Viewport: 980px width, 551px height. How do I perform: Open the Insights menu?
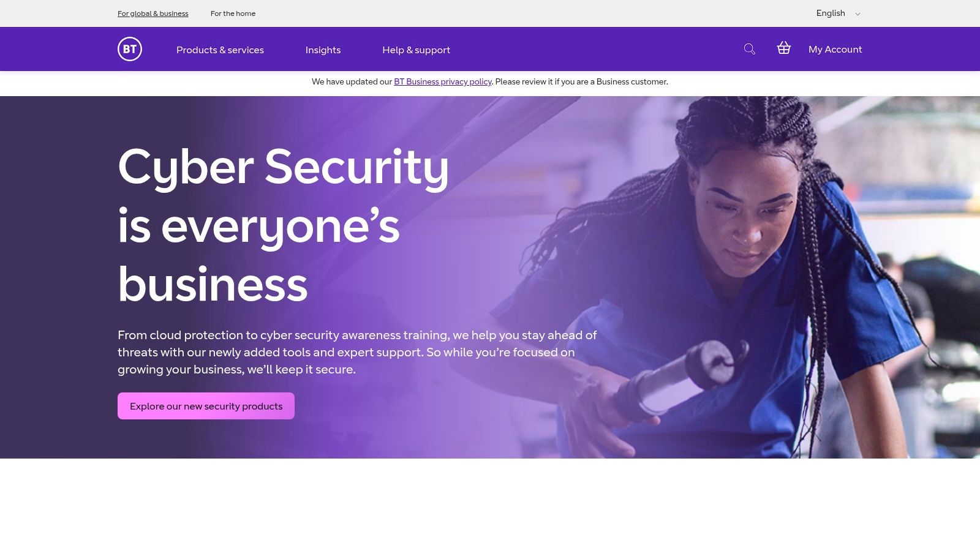[x=323, y=50]
